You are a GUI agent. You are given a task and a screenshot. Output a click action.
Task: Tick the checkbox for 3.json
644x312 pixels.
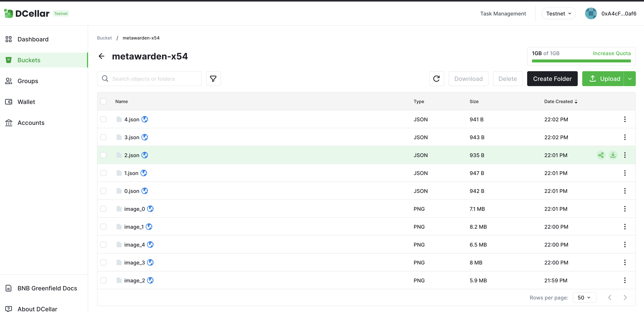tap(103, 137)
